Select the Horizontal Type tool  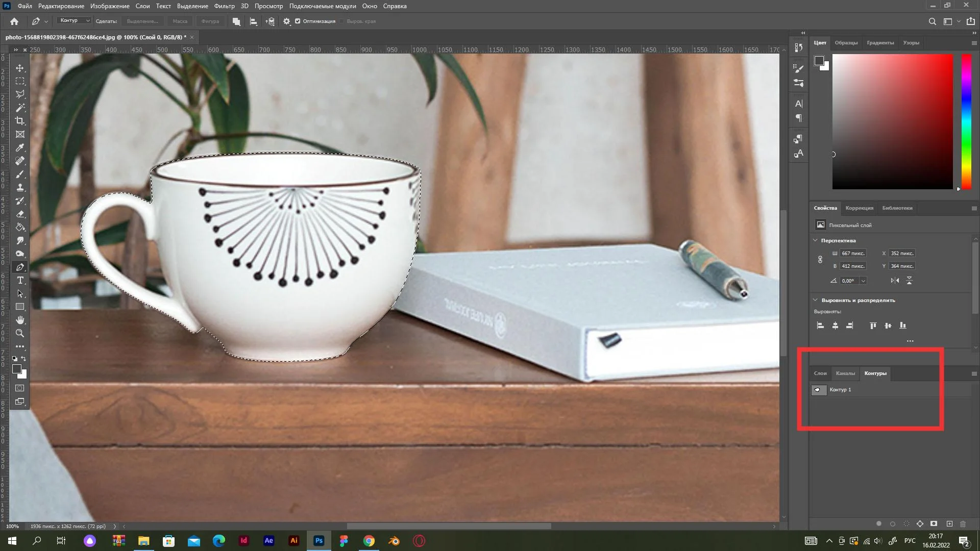(x=20, y=280)
